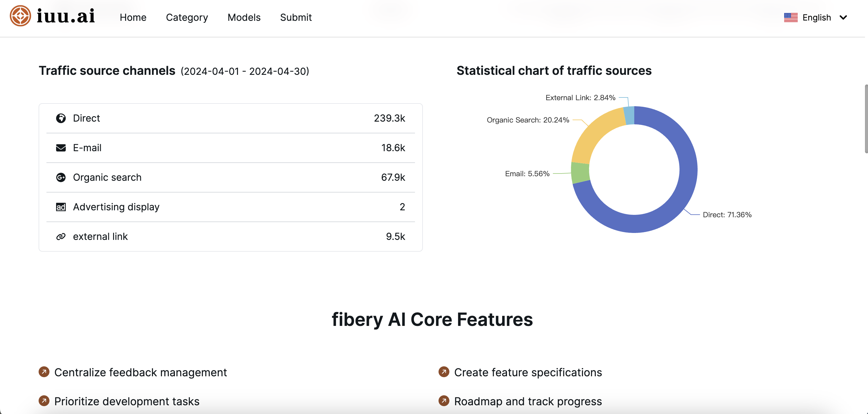The image size is (868, 414).
Task: Open the Submit link in navigation
Action: coord(296,18)
